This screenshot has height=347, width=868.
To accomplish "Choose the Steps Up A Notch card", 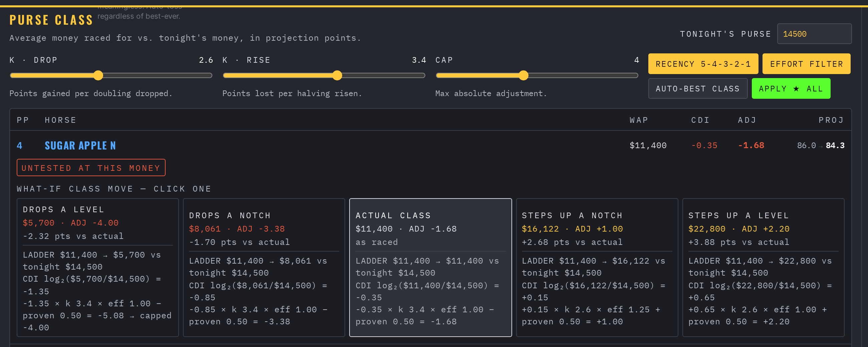I will pyautogui.click(x=597, y=268).
